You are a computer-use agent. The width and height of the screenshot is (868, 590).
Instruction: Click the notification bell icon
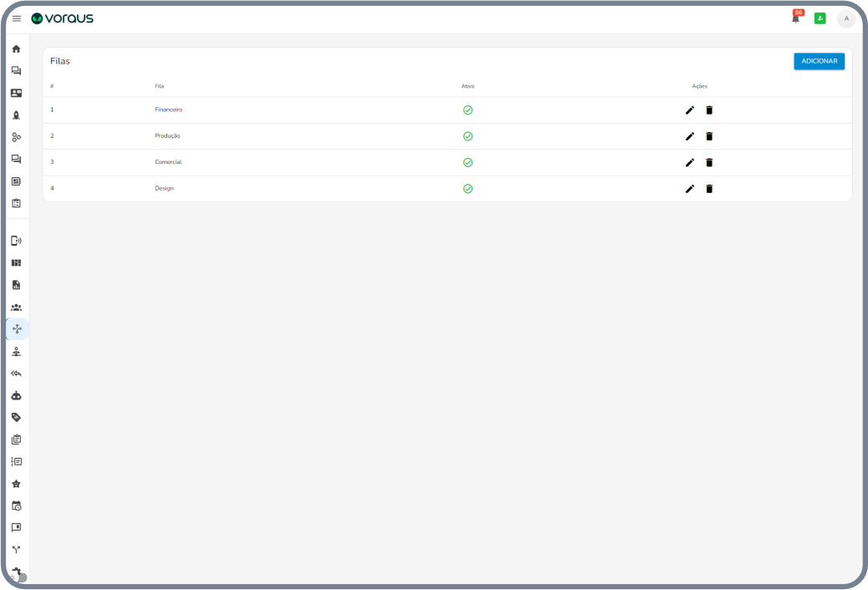coord(796,18)
